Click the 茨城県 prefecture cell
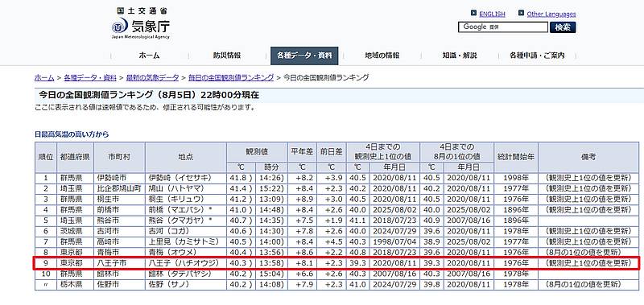The width and height of the screenshot is (644, 305). (75, 231)
